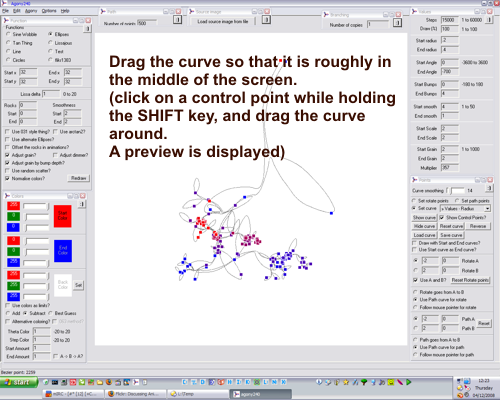Select the Circles function

click(8, 60)
